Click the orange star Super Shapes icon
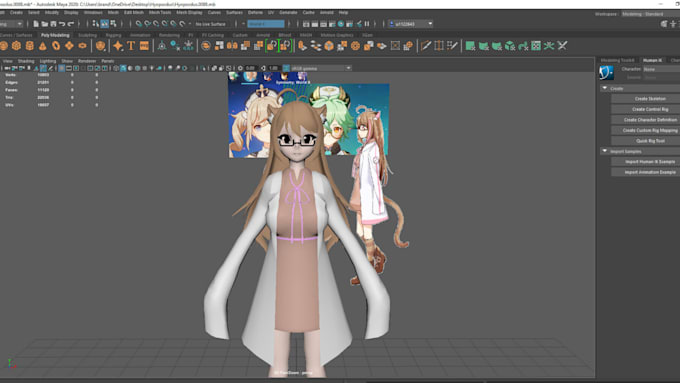This screenshot has height=383, width=680. pos(118,46)
